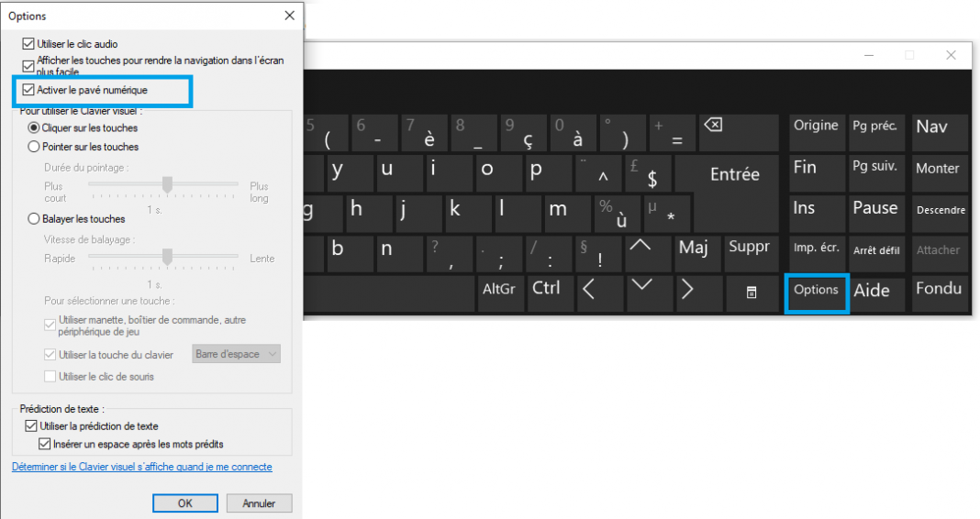Click the OK button
The width and height of the screenshot is (980, 519).
[184, 503]
